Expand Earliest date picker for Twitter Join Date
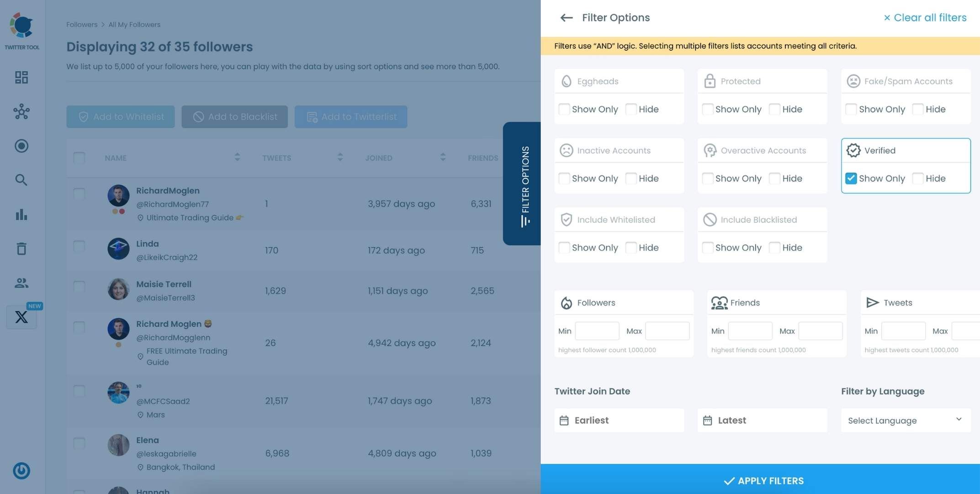 (x=620, y=420)
